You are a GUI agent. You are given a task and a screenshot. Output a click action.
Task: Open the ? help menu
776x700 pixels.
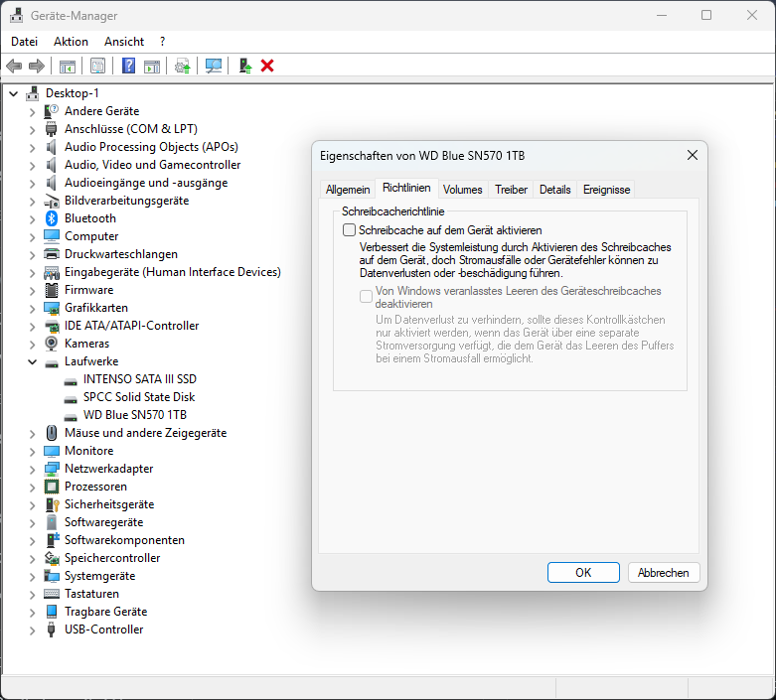tap(162, 42)
